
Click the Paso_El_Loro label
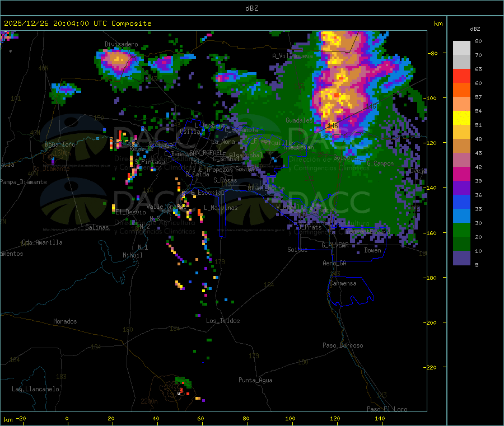tap(387, 409)
